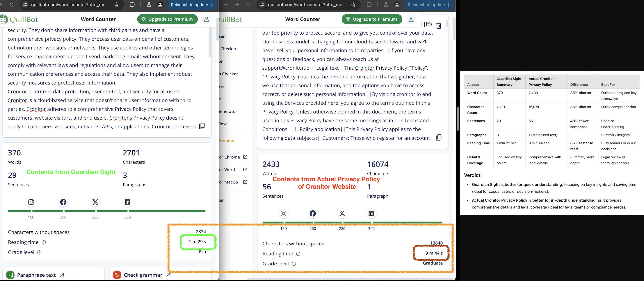Click Upgrade to Premium in left window

167,19
